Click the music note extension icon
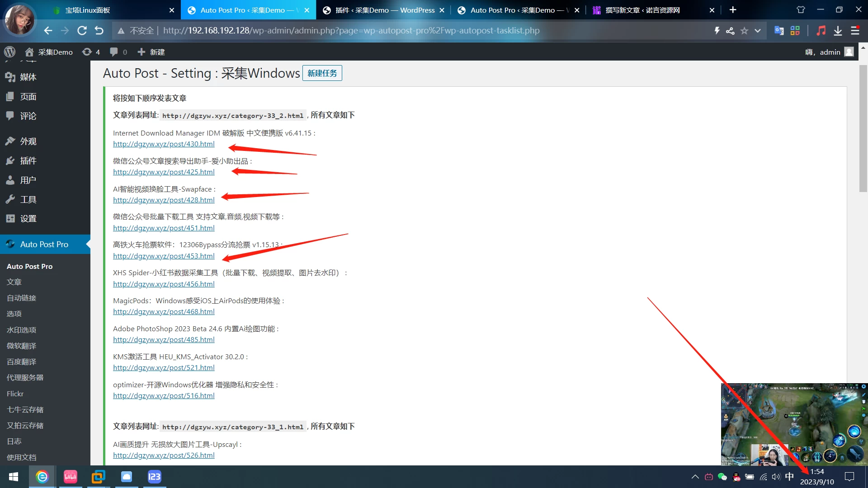The image size is (868, 488). 821,31
